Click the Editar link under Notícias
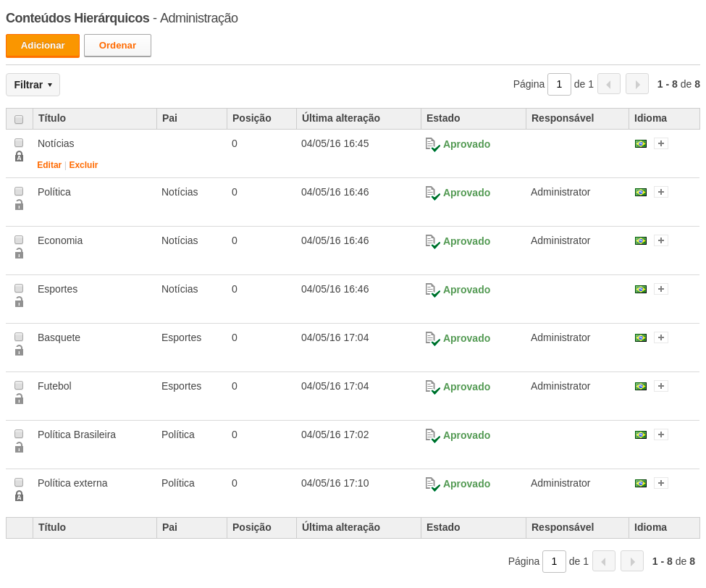 point(49,165)
